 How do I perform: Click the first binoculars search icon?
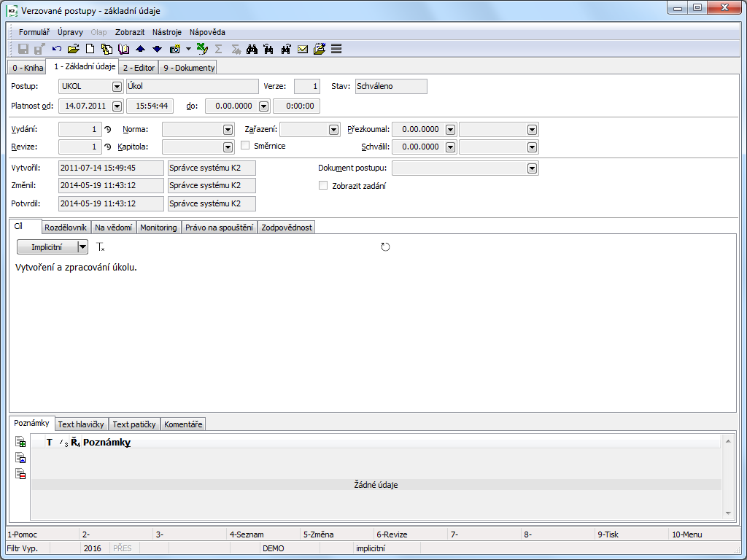click(252, 50)
